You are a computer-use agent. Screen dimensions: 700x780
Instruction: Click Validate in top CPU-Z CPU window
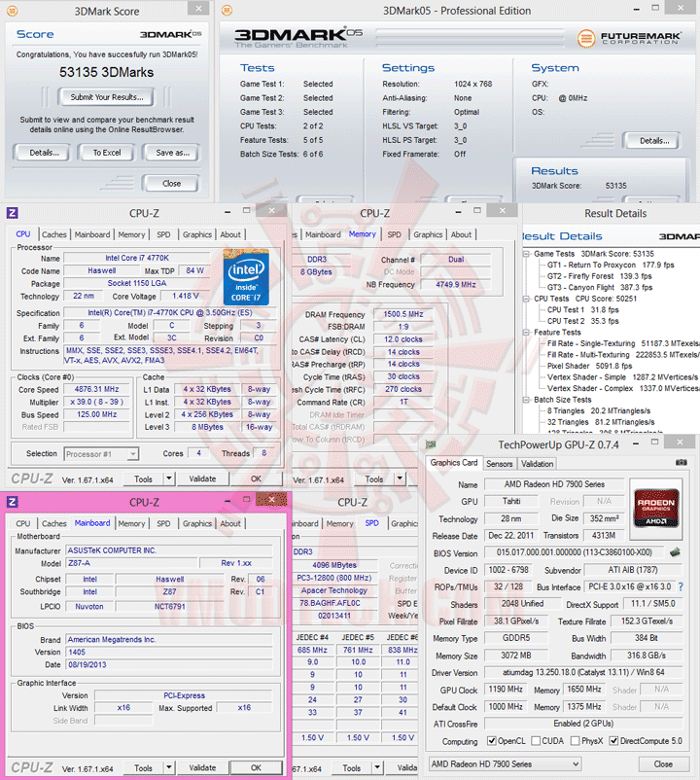coord(202,479)
